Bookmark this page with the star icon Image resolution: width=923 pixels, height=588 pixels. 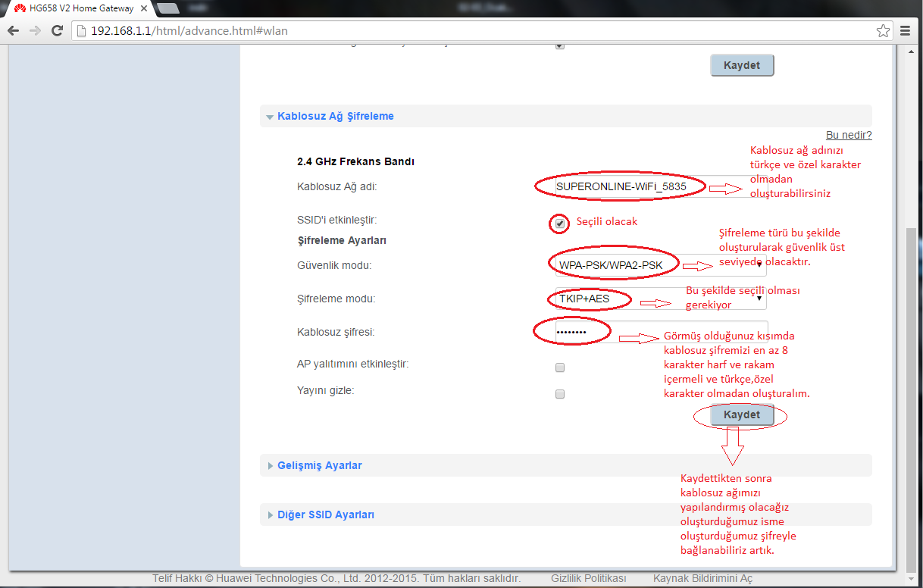tap(883, 31)
